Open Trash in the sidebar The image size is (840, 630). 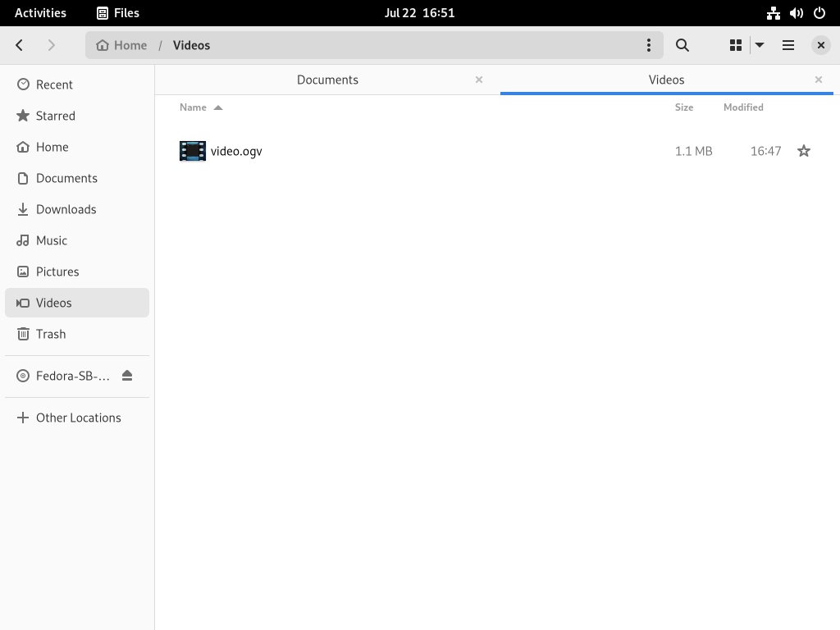pyautogui.click(x=77, y=334)
